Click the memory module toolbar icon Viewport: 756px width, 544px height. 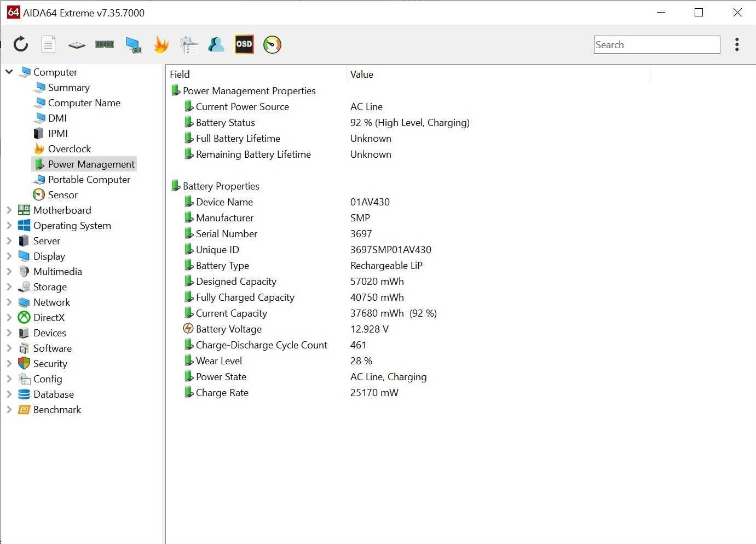pos(105,44)
